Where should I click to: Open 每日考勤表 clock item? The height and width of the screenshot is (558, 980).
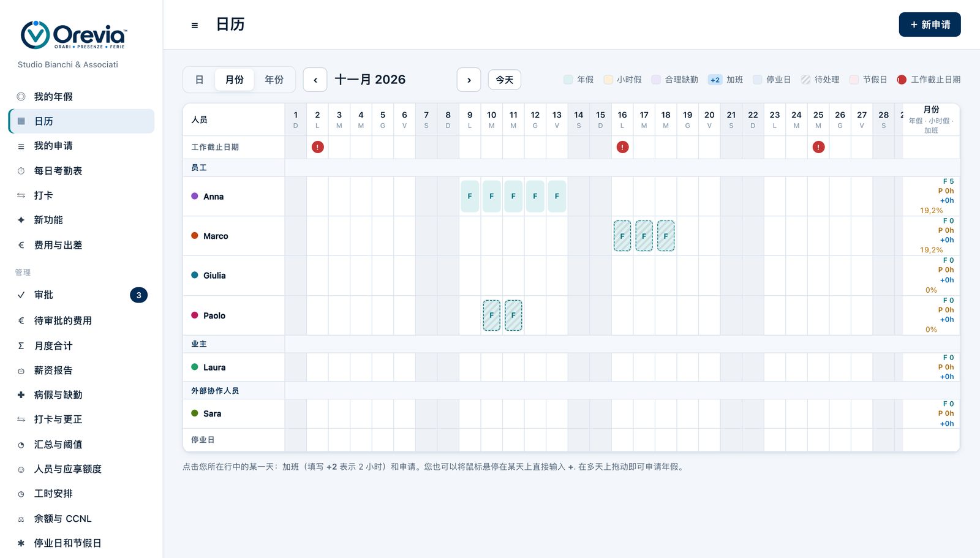[81, 171]
